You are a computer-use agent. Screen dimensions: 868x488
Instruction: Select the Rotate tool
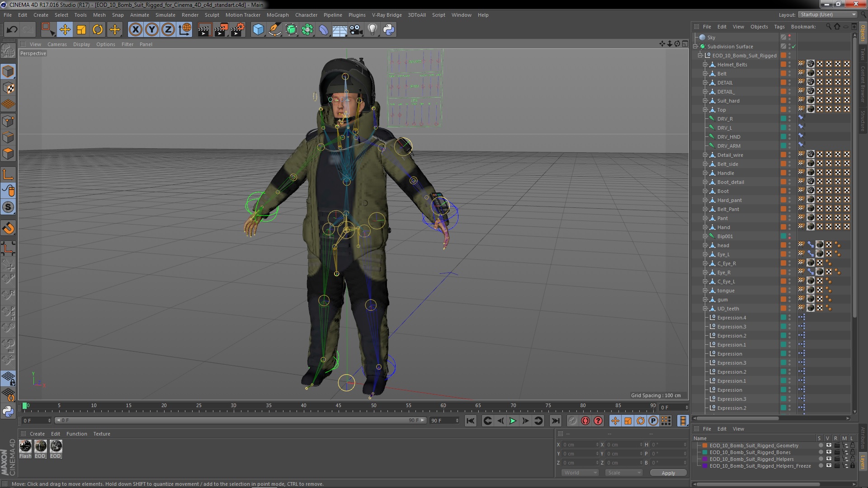click(x=98, y=30)
